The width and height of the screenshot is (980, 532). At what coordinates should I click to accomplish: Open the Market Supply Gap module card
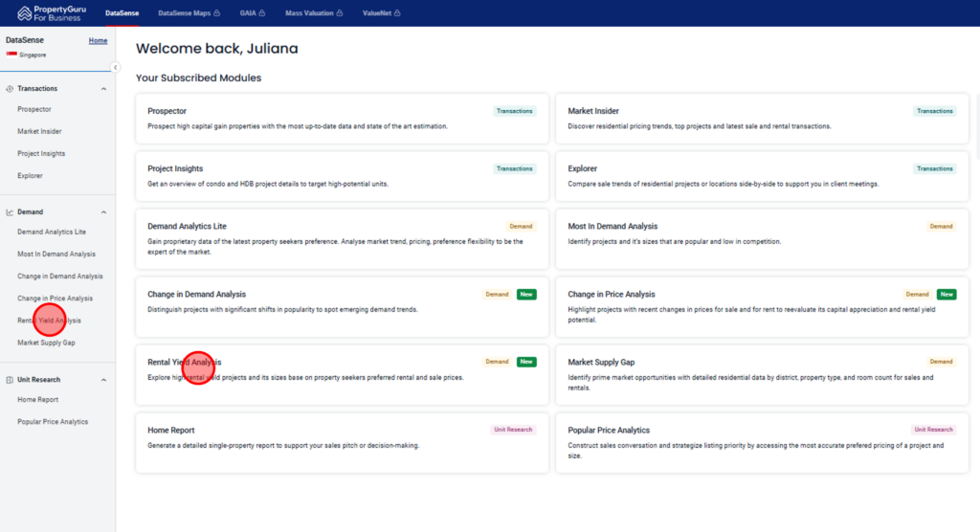[x=762, y=375]
